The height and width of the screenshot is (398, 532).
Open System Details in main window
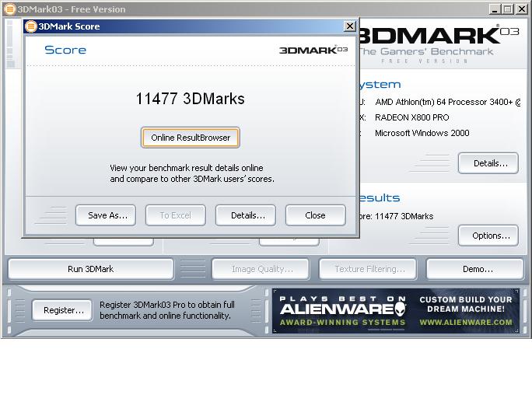488,163
